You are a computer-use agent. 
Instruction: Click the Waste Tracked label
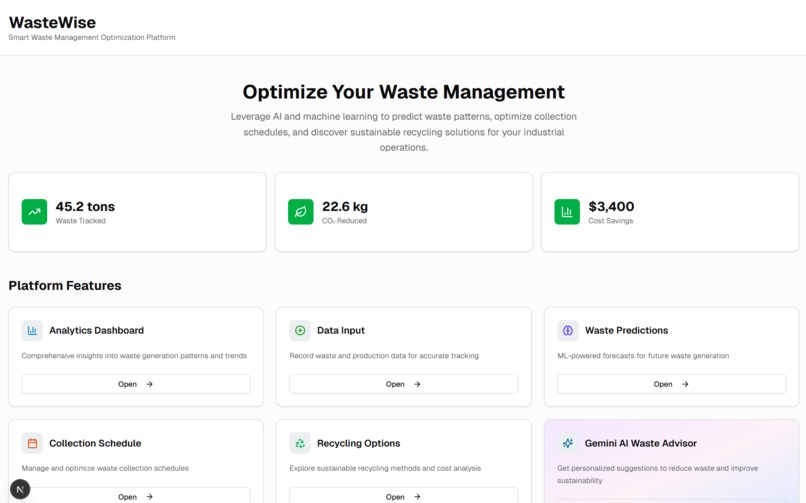(x=81, y=221)
